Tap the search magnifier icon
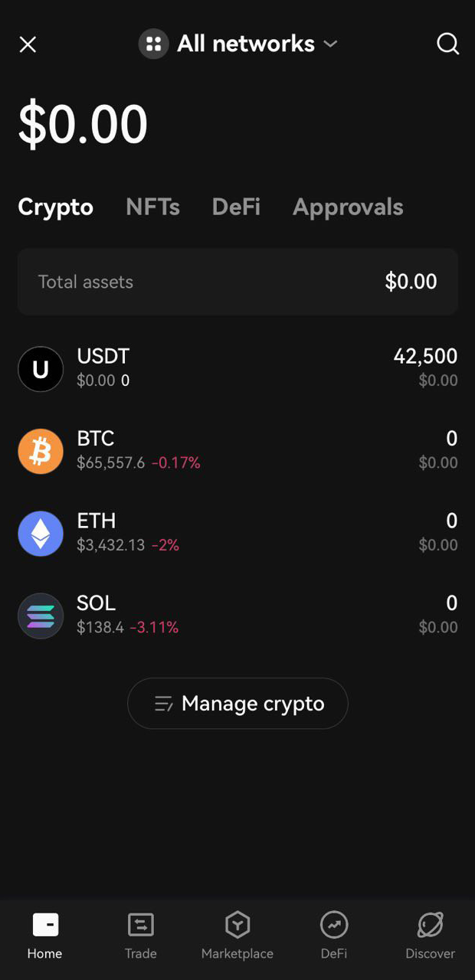 coord(448,44)
